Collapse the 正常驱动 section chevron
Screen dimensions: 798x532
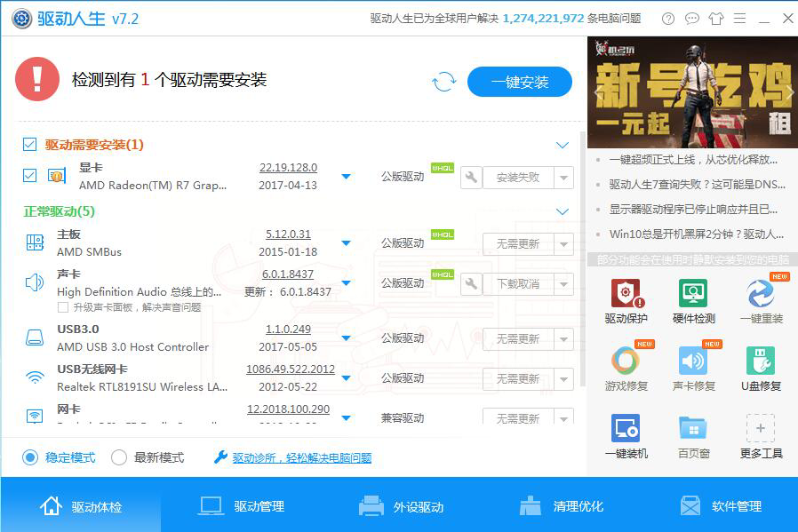(562, 211)
